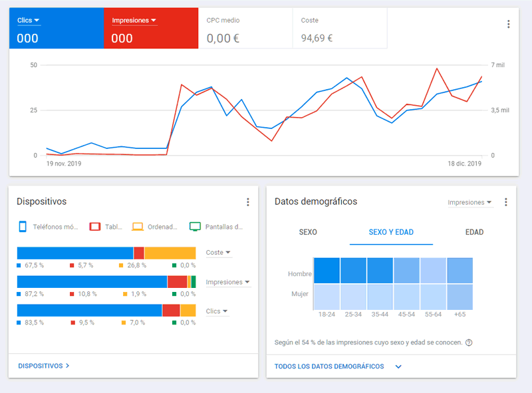Screen dimensions: 532x393
Task: Click the Dispositivos card title
Action: coord(42,201)
